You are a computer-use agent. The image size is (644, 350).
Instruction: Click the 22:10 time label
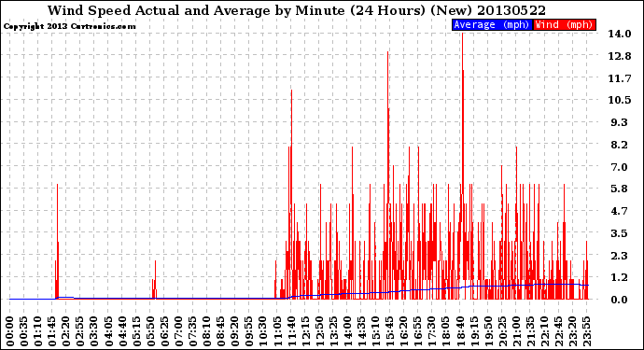point(544,331)
